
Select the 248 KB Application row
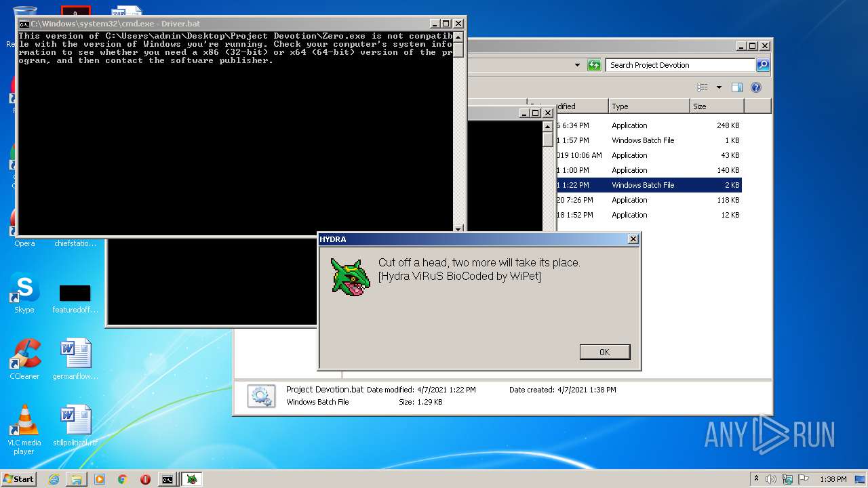coord(649,125)
